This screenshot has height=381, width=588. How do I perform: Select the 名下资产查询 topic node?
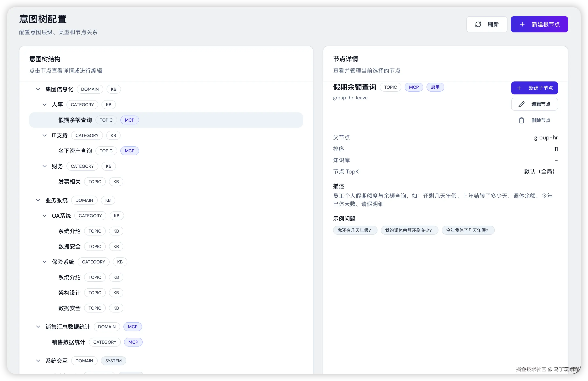pyautogui.click(x=75, y=151)
